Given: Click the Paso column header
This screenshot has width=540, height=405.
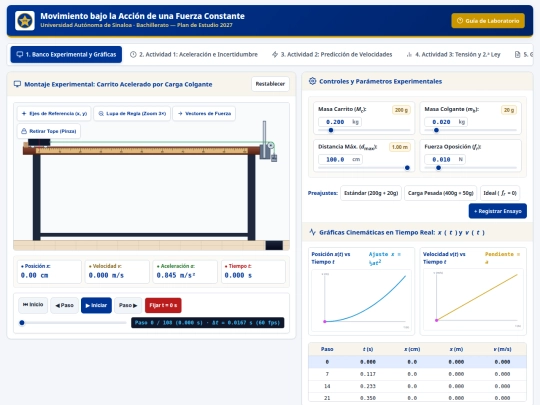Looking at the screenshot, I should pos(327,349).
